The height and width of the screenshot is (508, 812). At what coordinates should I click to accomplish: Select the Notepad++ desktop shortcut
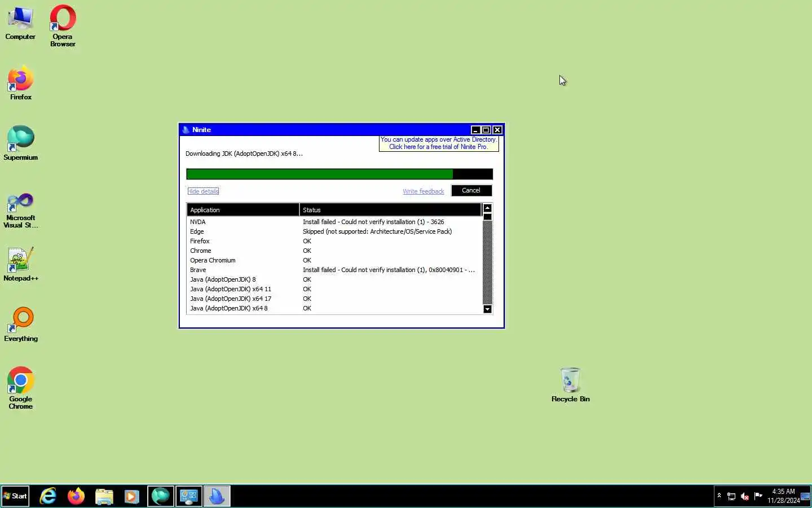point(21,264)
